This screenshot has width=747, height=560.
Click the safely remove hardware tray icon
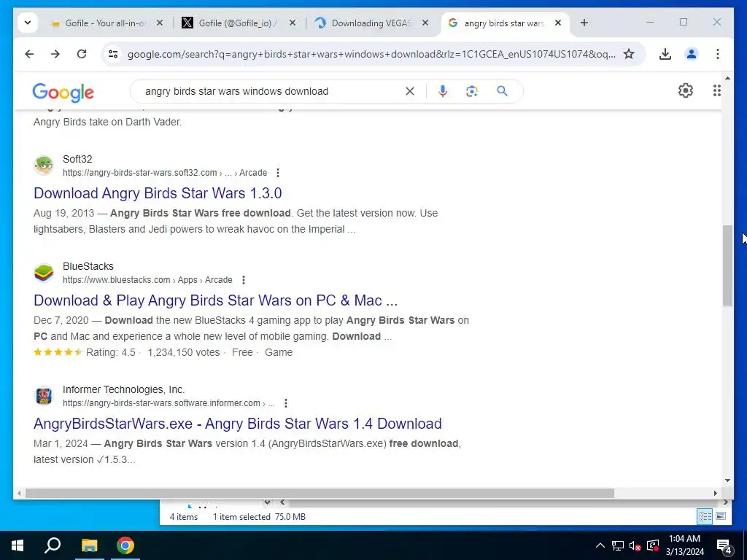pos(653,545)
